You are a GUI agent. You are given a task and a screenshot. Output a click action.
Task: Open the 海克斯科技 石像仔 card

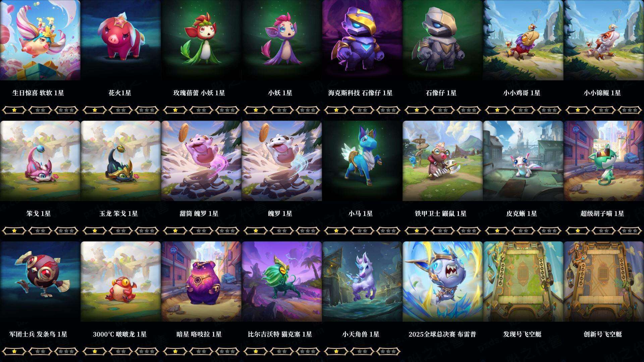point(362,40)
